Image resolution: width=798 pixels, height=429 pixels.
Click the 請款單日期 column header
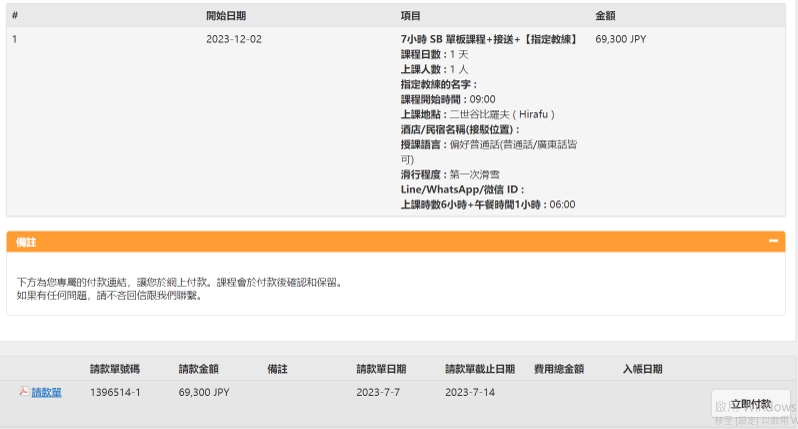381,369
